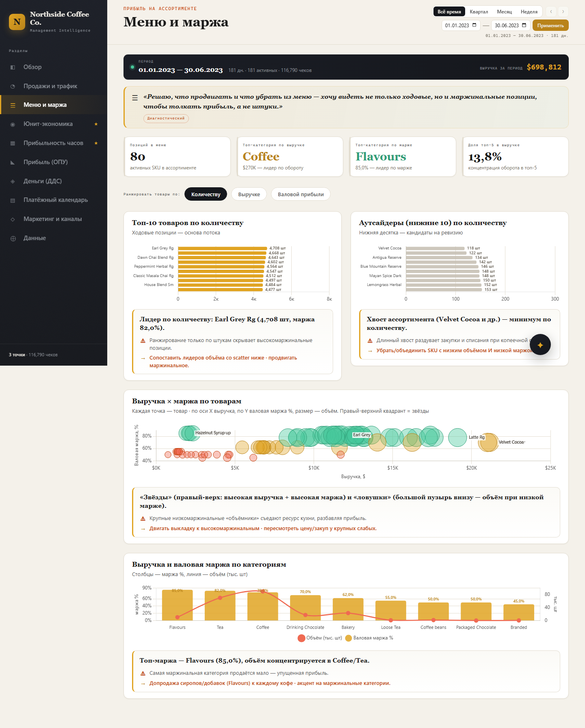
Task: Click the Сопоставить лидеров объёма recommendation link
Action: coord(223,362)
